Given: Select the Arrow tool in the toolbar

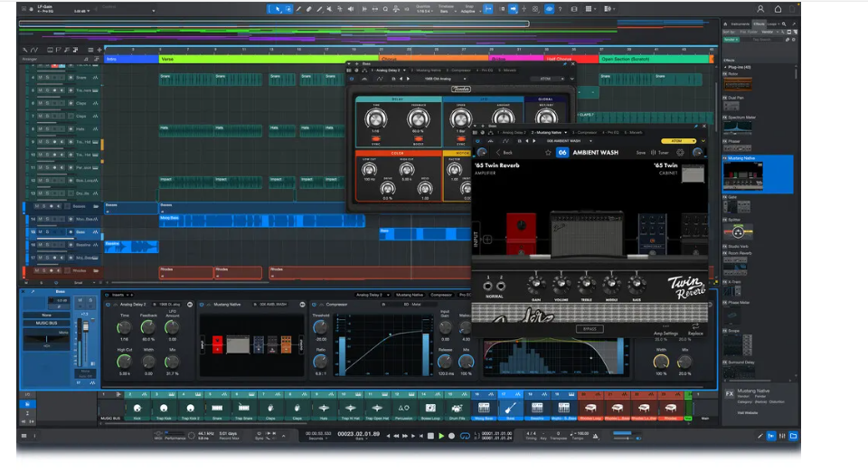Looking at the screenshot, I should (277, 9).
